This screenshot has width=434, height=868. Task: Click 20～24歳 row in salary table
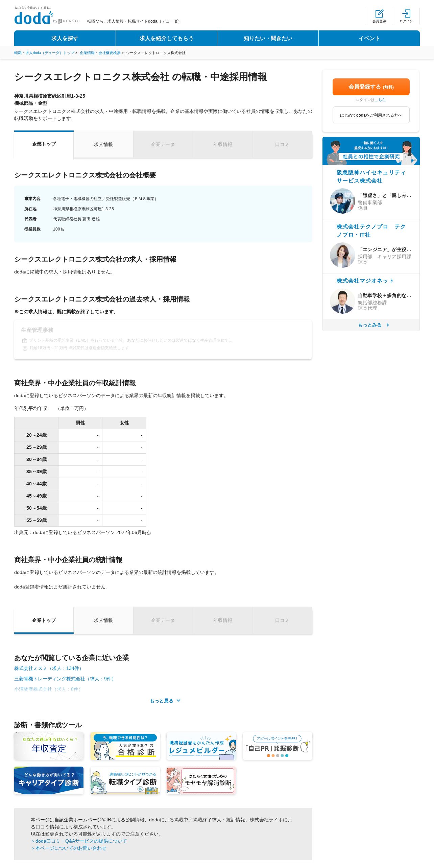(x=80, y=435)
